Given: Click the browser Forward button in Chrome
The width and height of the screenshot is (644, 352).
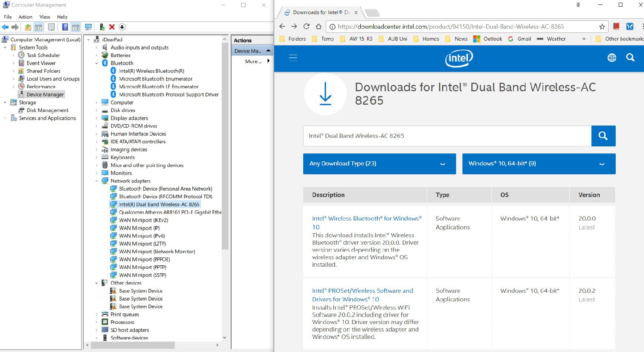Looking at the screenshot, I should [294, 26].
